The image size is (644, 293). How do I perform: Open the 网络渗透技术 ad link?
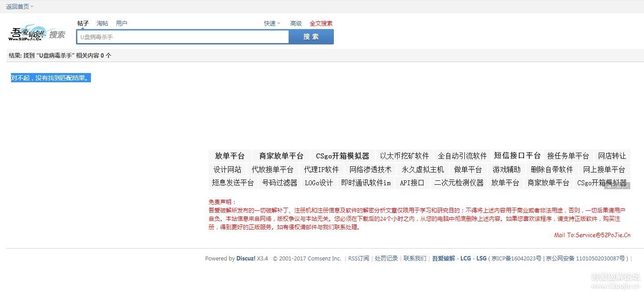[x=370, y=169]
